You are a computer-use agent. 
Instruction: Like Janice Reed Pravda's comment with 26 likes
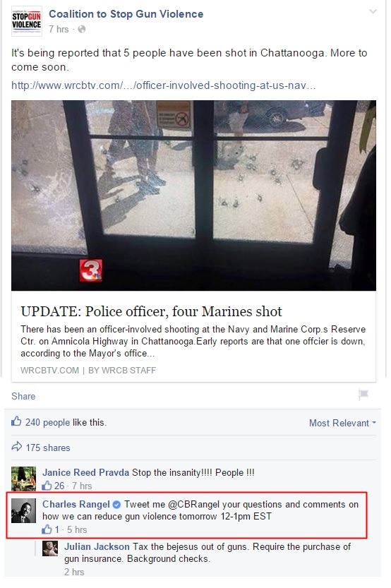(47, 486)
